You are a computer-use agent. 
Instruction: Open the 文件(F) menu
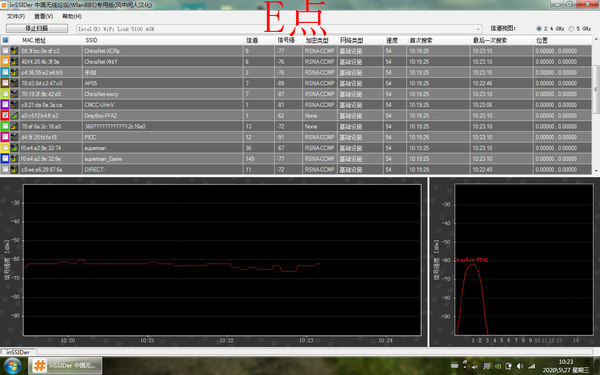[16, 16]
